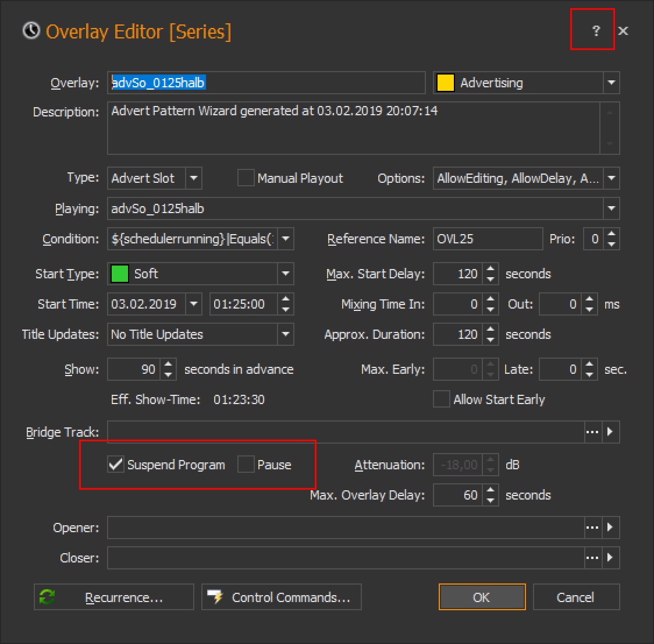654x644 pixels.
Task: Preview the Bridge Track with play arrow
Action: pos(610,432)
